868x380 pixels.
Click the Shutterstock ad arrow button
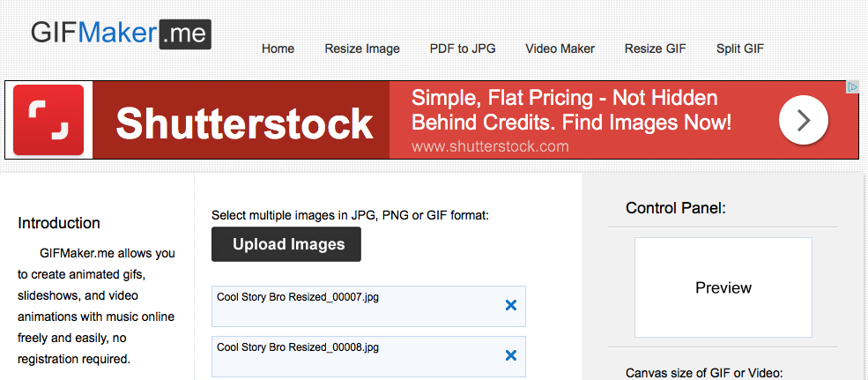click(x=804, y=120)
